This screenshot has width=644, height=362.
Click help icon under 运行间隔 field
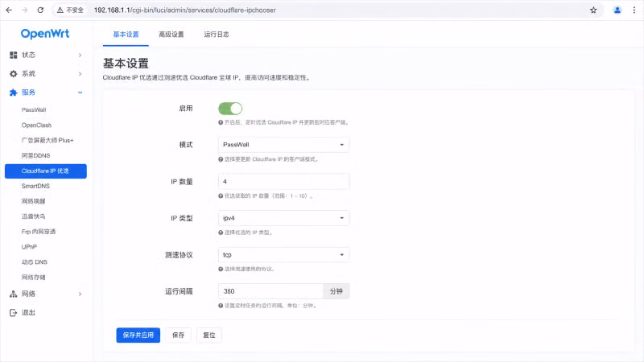pos(221,306)
